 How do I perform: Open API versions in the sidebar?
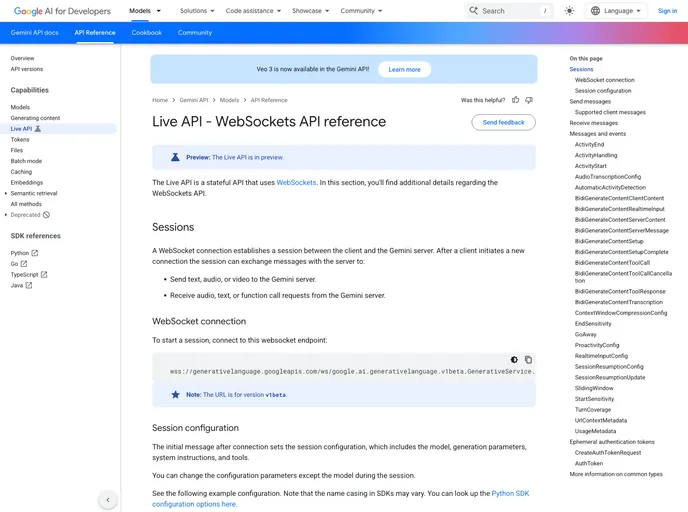pyautogui.click(x=27, y=69)
